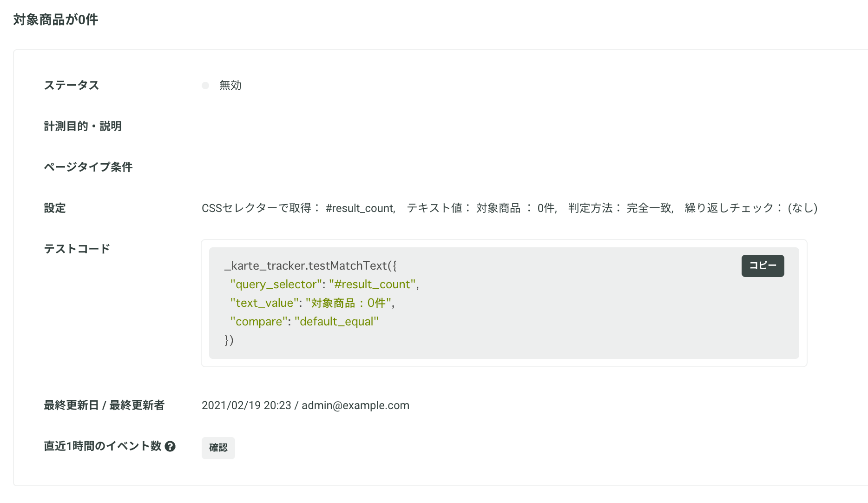The image size is (868, 503).
Task: Click the last updated timestamp 2021/02/19 20:23
Action: [x=246, y=405]
